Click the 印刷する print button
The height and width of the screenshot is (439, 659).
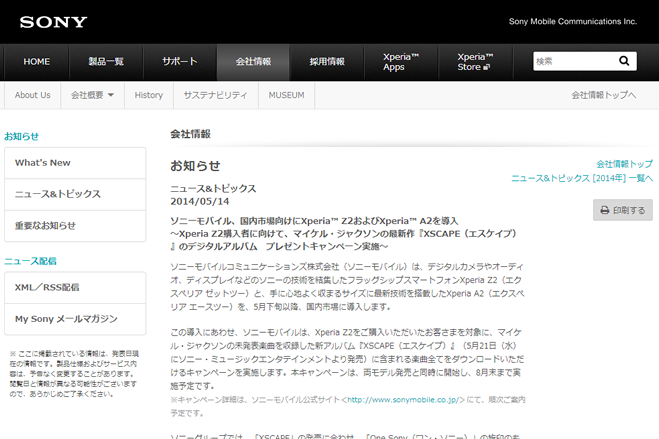(623, 210)
